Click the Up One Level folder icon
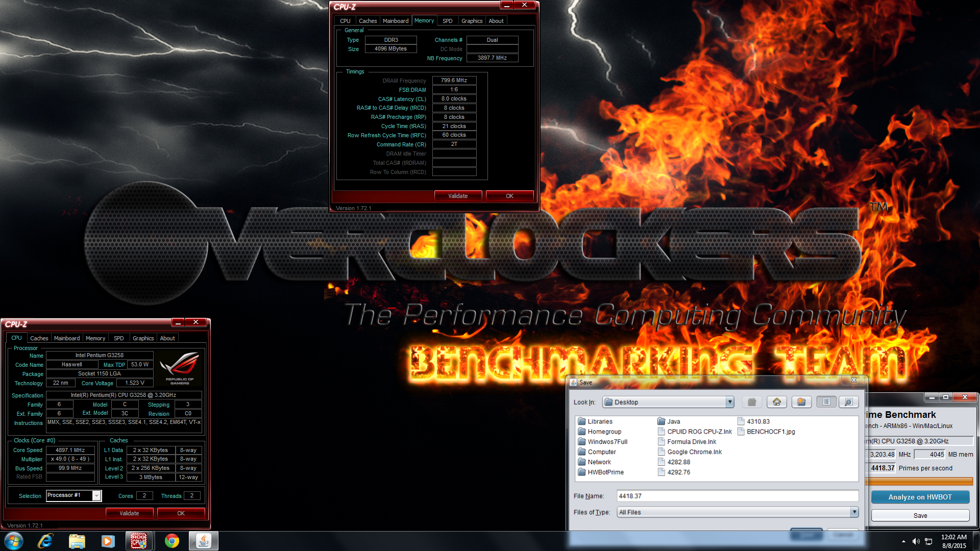980x551 pixels. (752, 402)
